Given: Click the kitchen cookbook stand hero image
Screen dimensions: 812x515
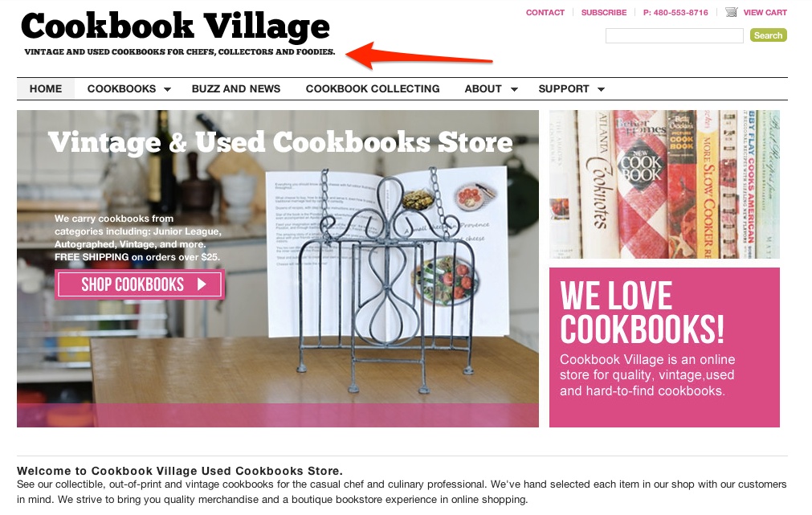Looking at the screenshot, I should [278, 268].
